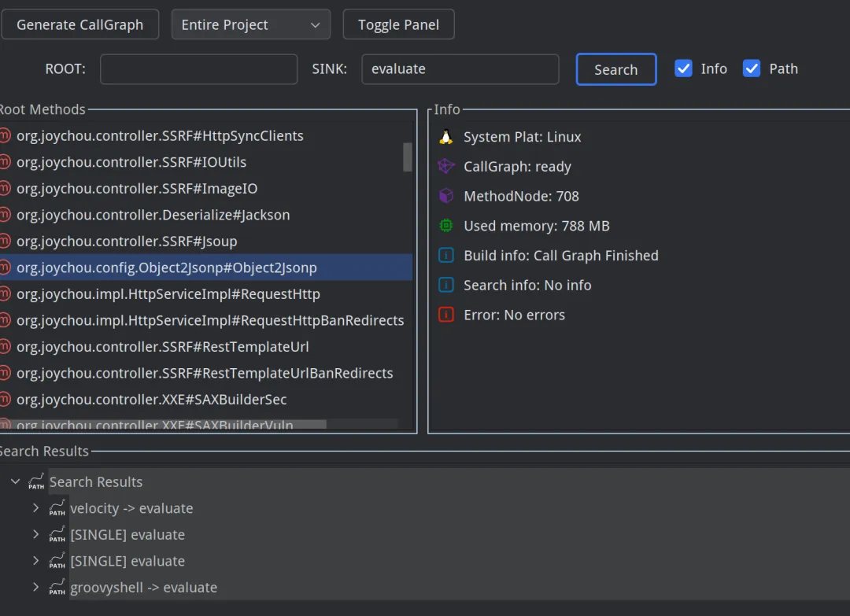Click the purple CallGraph ready icon
Screen dimensions: 850x616
tap(446, 167)
